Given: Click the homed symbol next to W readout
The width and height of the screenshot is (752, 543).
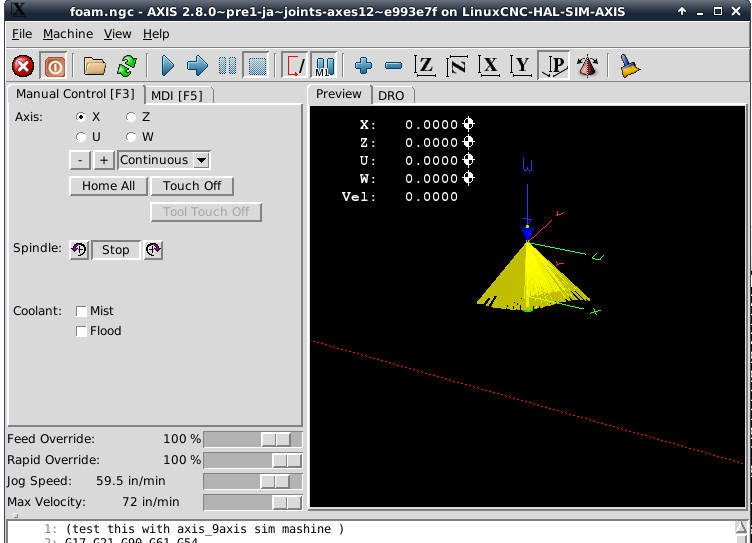Looking at the screenshot, I should point(469,178).
